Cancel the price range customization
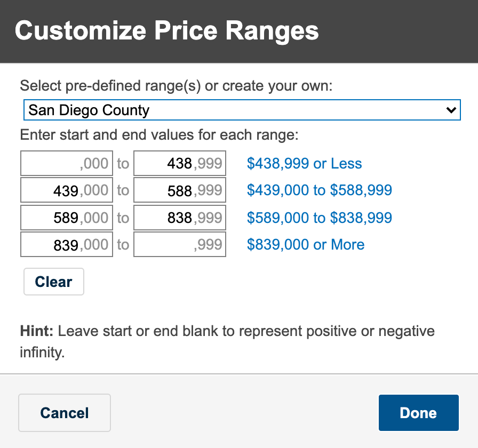 tap(65, 413)
